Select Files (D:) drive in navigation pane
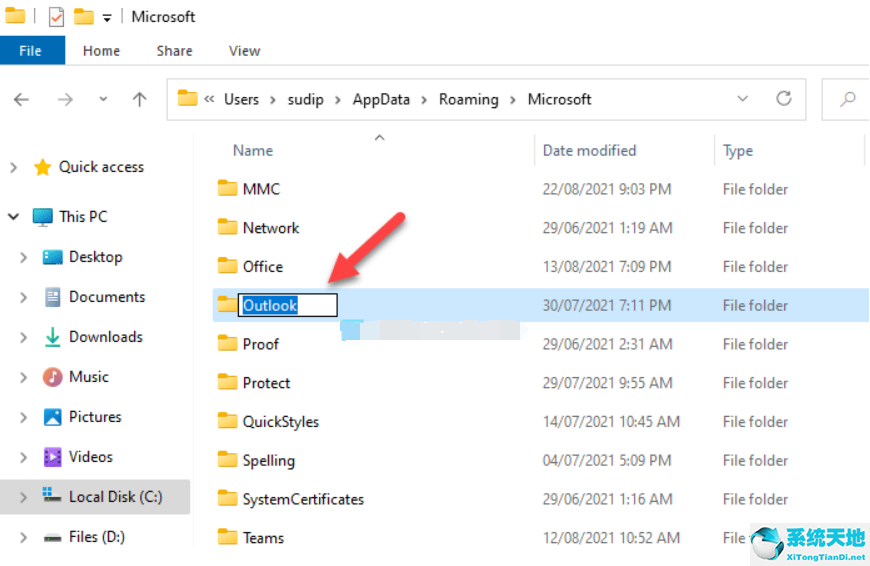Viewport: 870px width, 566px height. point(97,537)
